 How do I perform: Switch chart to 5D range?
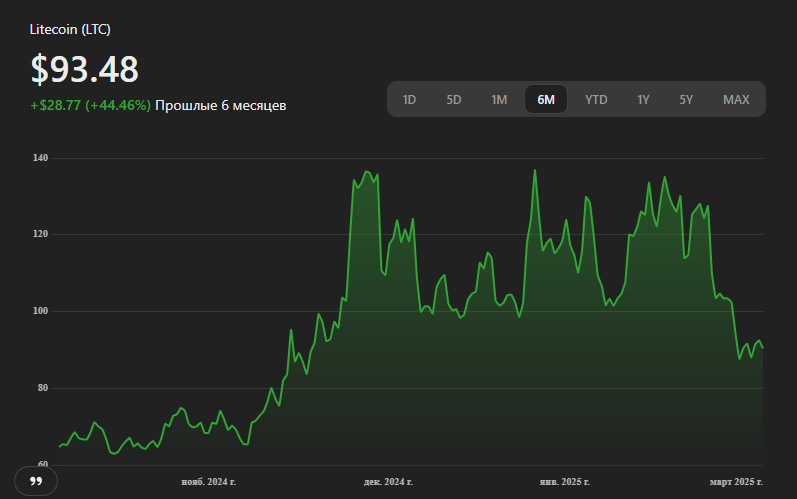pos(453,100)
